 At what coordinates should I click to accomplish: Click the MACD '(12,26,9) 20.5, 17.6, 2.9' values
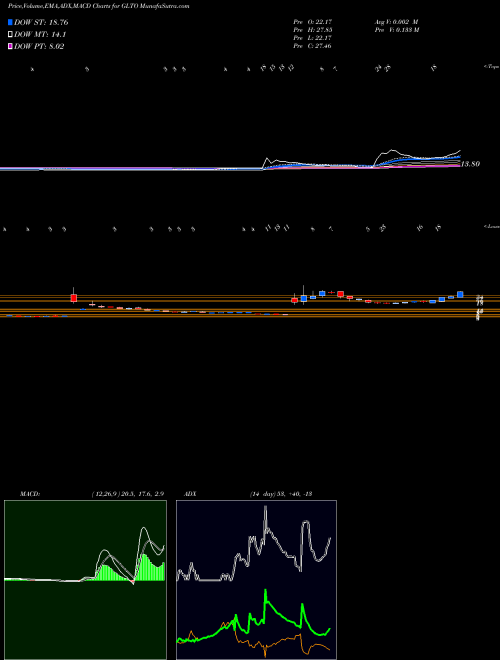coord(130,494)
